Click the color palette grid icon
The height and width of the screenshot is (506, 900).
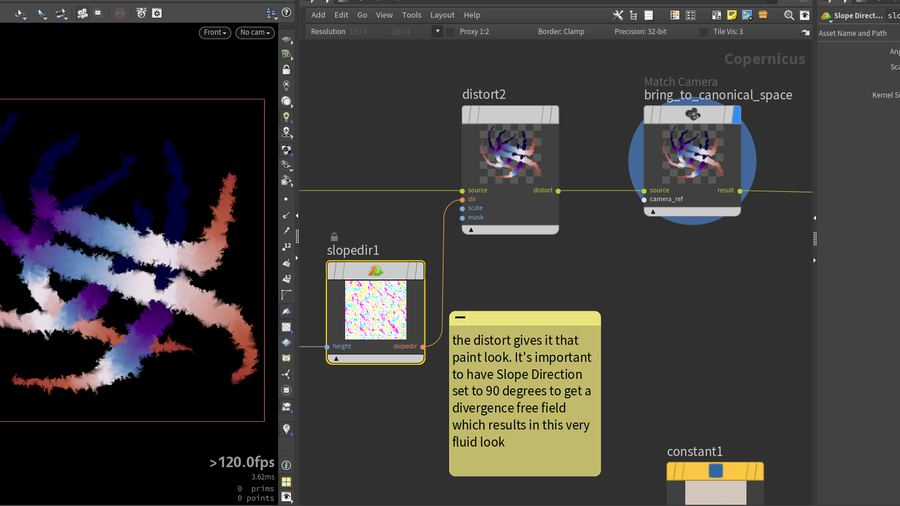[675, 15]
